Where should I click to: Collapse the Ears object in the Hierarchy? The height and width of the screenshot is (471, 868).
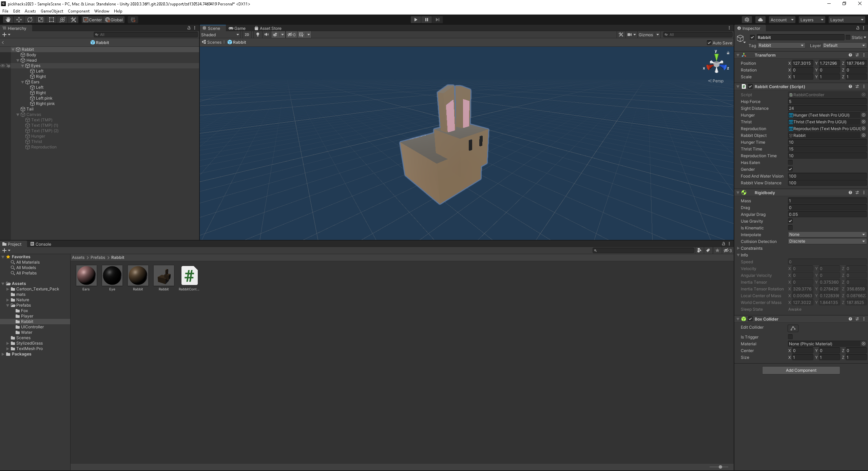pyautogui.click(x=23, y=82)
